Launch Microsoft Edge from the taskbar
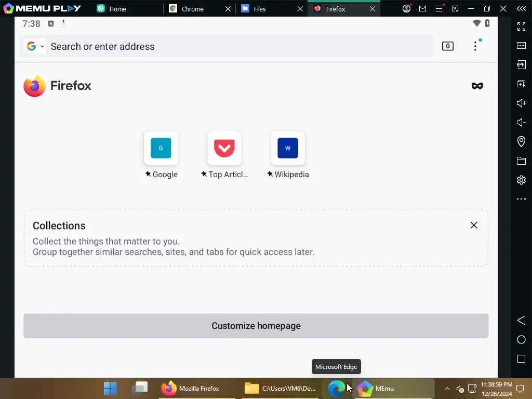 coord(336,388)
